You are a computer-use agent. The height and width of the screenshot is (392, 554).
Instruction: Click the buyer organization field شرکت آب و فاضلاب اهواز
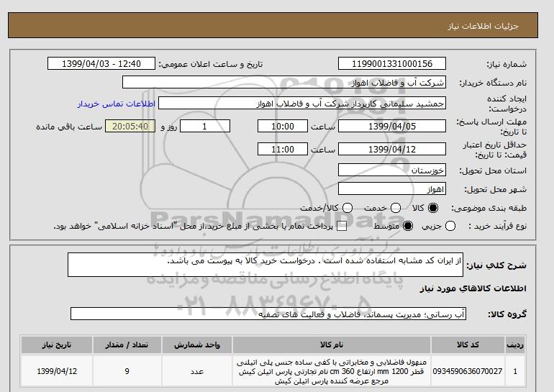(x=284, y=82)
